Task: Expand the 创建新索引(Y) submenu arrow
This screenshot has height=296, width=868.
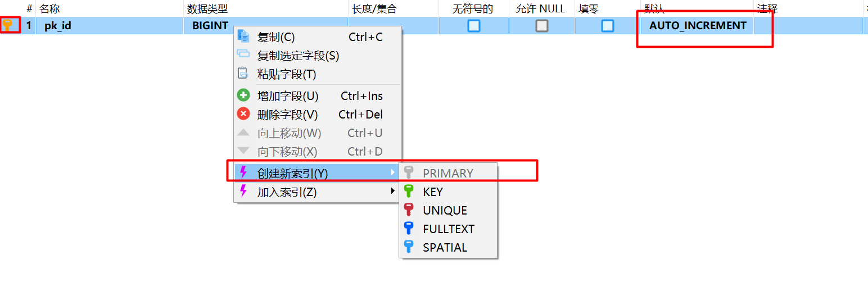Action: (393, 173)
